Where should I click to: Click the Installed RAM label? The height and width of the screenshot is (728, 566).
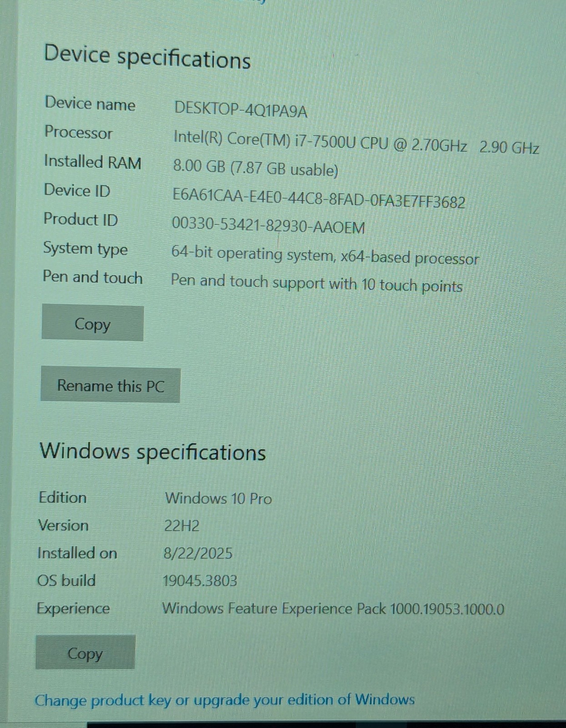(x=93, y=162)
